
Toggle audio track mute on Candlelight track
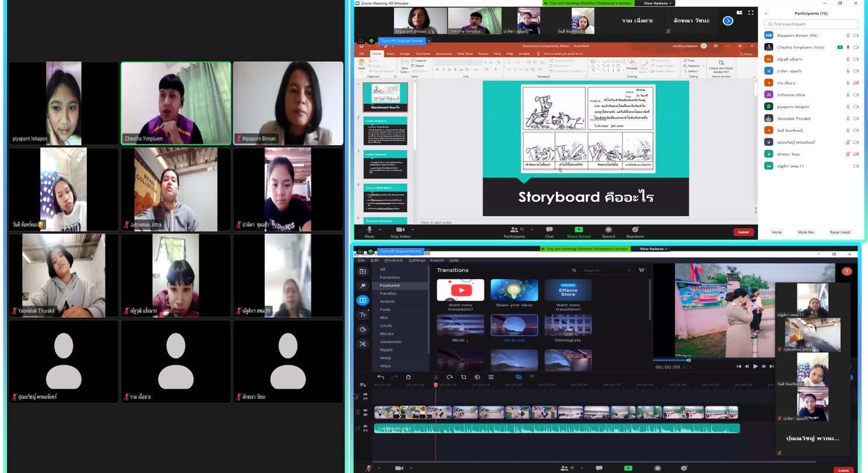point(366,426)
